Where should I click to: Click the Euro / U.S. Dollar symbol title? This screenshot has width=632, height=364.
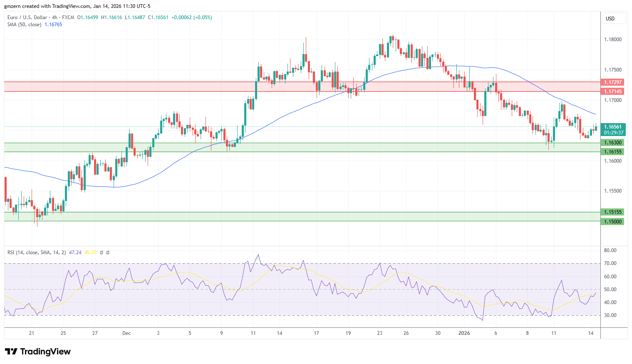(27, 17)
